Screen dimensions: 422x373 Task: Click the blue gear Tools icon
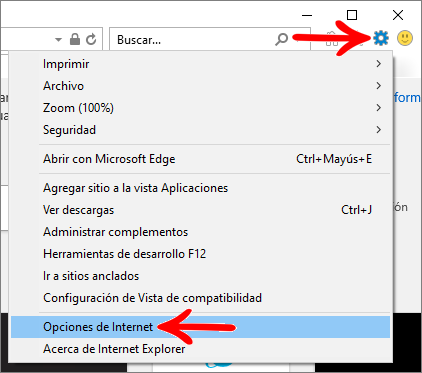pos(381,38)
